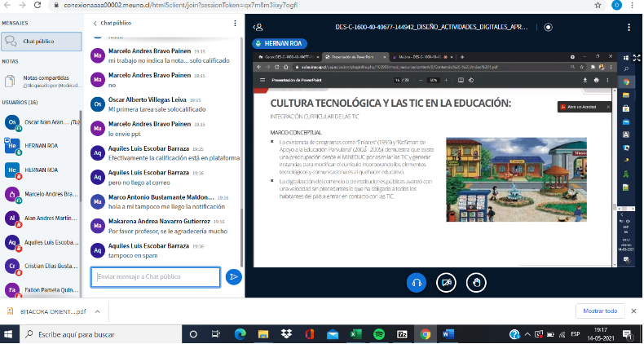Open Microsoft Edge from the taskbar
Viewport: 644px width, 344px height.
[x=240, y=334]
